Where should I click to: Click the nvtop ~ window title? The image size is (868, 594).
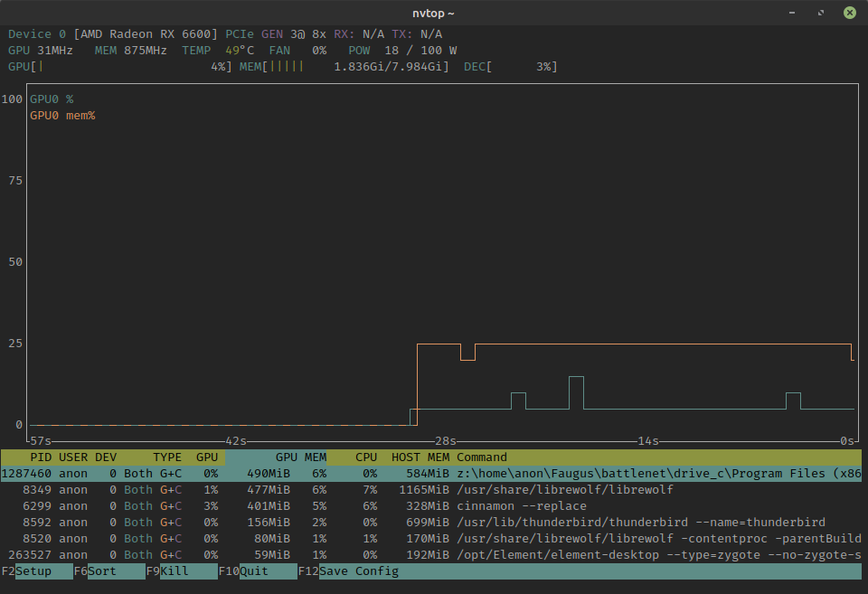point(433,14)
